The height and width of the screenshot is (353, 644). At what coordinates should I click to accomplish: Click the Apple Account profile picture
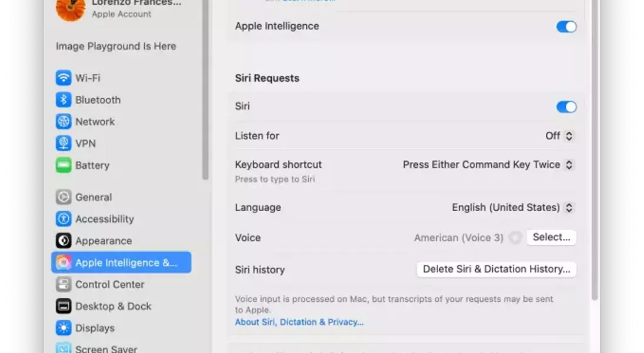(x=71, y=9)
